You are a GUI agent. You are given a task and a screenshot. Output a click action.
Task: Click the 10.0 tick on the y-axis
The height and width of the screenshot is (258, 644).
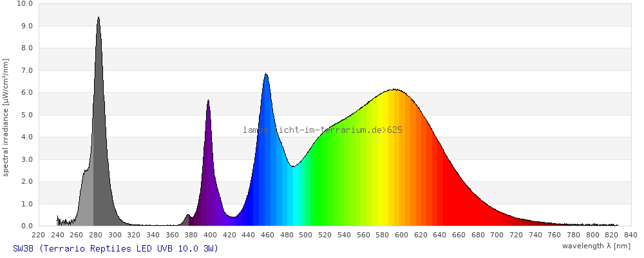pos(24,4)
